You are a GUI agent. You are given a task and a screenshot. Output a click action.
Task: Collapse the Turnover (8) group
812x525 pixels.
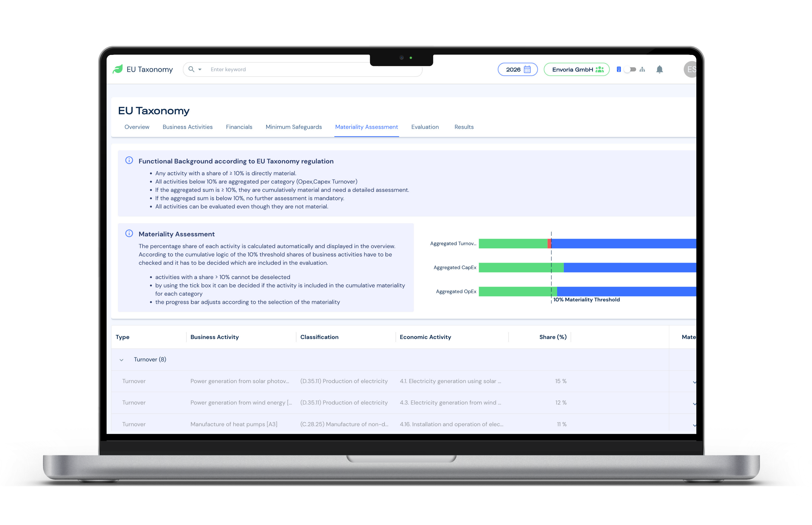[121, 360]
